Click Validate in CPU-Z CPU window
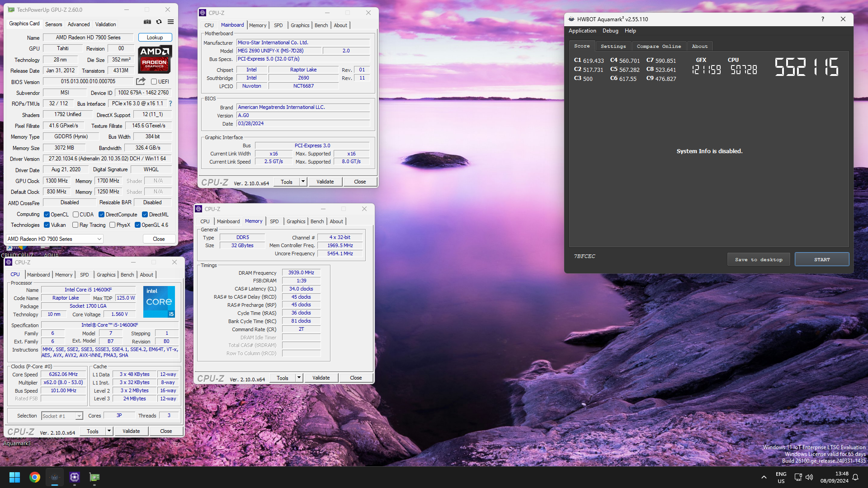This screenshot has width=868, height=488. 131,431
